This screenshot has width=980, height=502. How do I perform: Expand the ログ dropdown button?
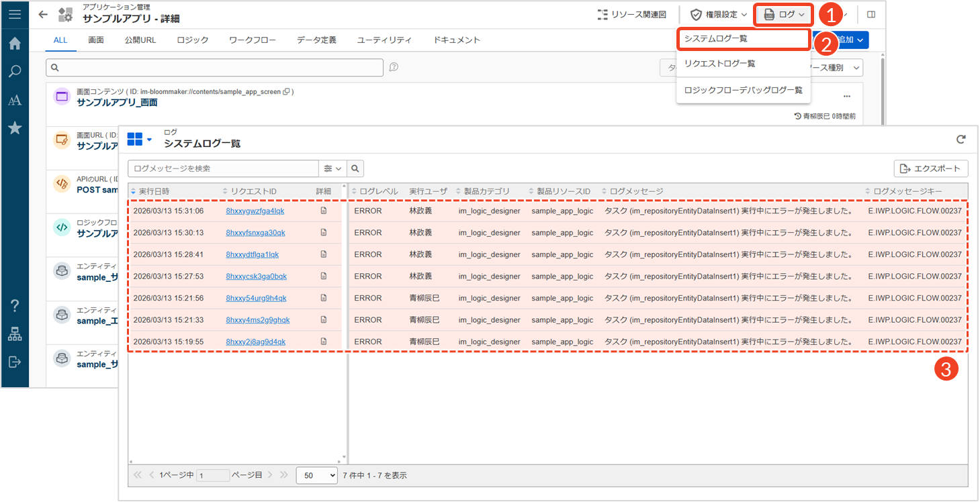tap(784, 14)
